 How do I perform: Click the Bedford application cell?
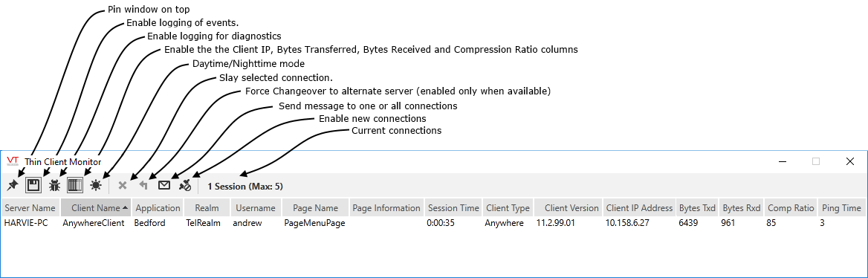coord(149,223)
